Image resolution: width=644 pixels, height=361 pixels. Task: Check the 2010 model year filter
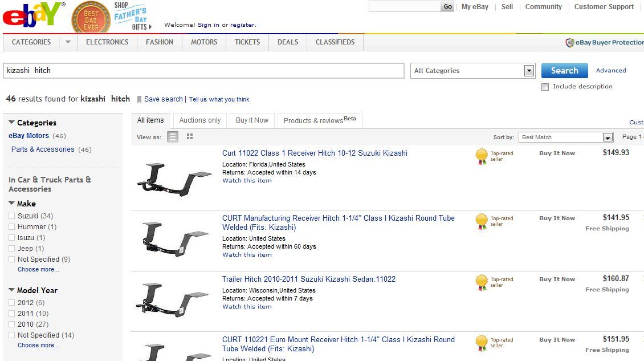click(x=12, y=324)
